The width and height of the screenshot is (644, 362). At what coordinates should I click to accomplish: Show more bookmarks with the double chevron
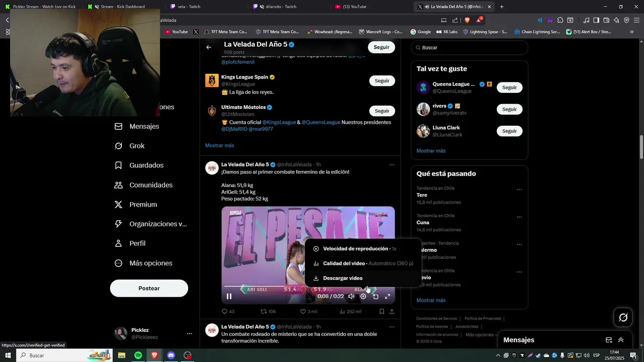(x=632, y=32)
